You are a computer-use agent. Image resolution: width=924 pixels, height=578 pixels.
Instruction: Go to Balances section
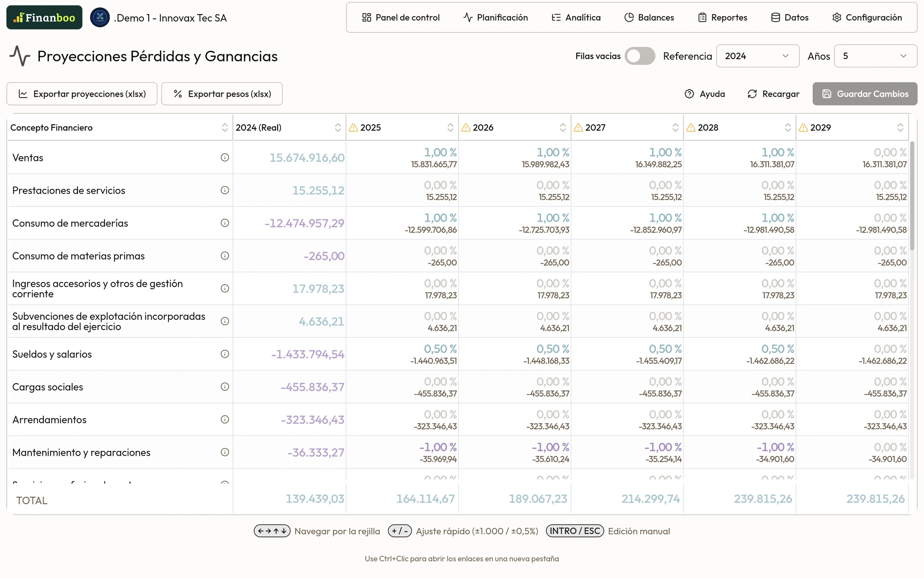click(649, 18)
